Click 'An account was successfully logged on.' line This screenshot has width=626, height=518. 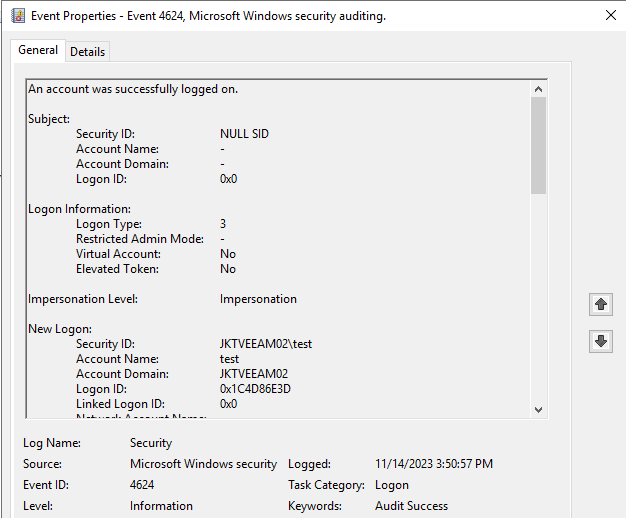[x=133, y=89]
